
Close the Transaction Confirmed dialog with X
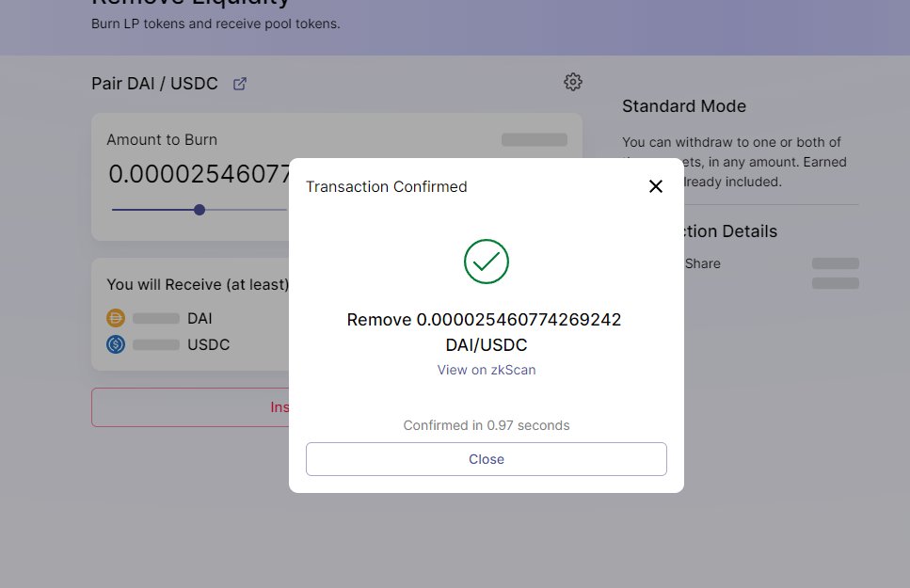tap(655, 186)
